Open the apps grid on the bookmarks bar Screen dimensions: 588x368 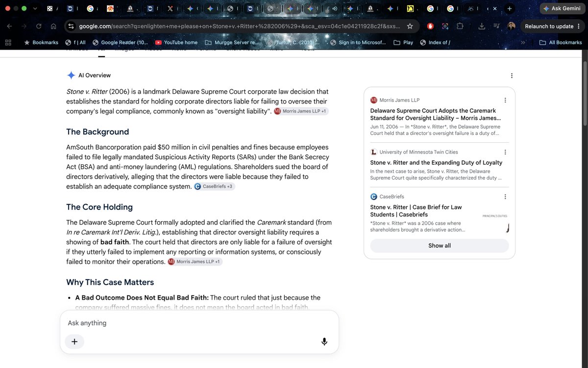[x=8, y=43]
